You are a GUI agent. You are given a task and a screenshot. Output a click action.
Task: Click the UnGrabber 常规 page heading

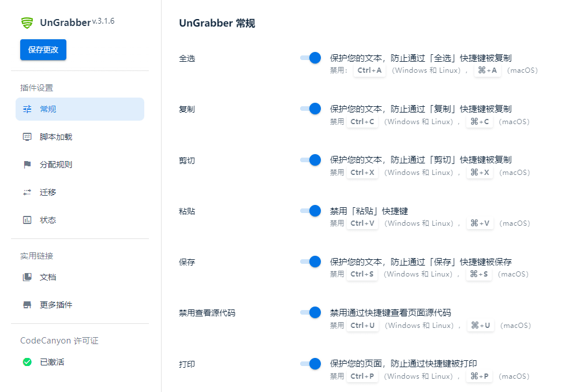[217, 23]
